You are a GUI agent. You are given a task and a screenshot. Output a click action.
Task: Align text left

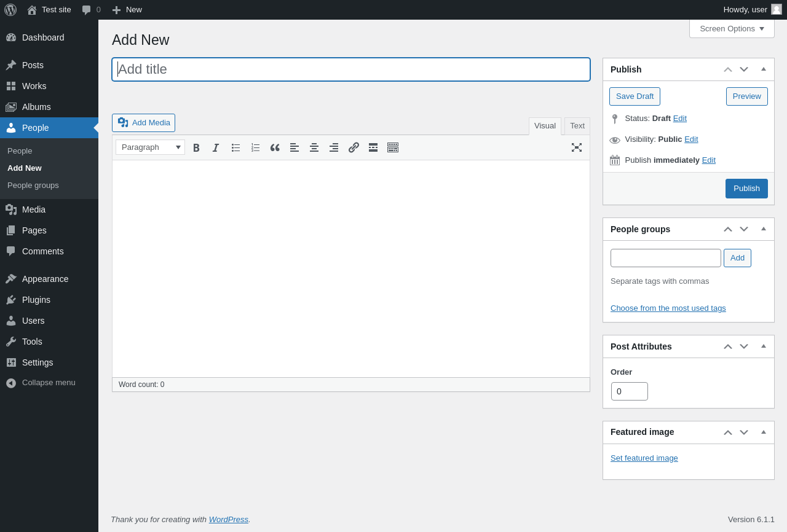coord(295,147)
